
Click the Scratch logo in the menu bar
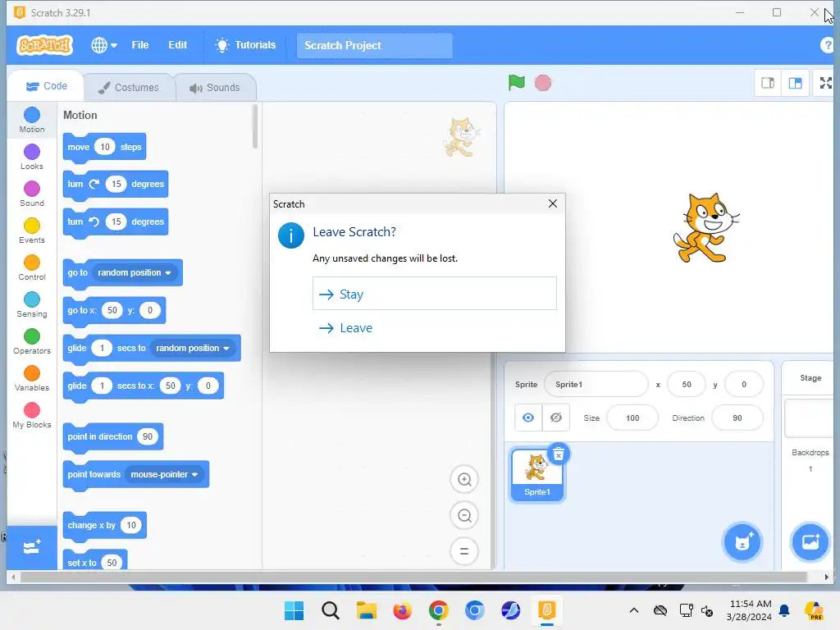45,46
